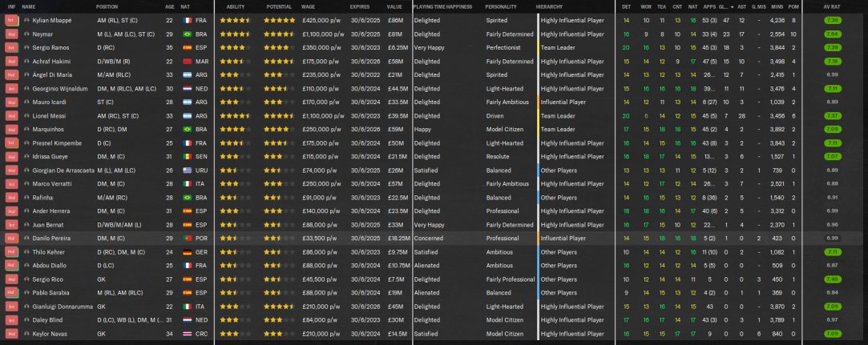This screenshot has width=868, height=345.
Task: Click the Portugal flag on Danilo Pereira's row
Action: coord(187,239)
